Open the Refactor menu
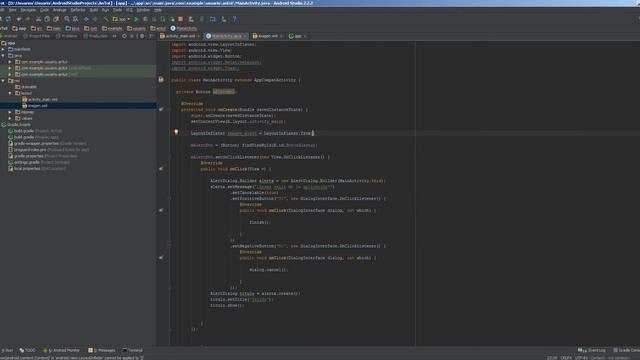The height and width of the screenshot is (360, 640). point(78,10)
